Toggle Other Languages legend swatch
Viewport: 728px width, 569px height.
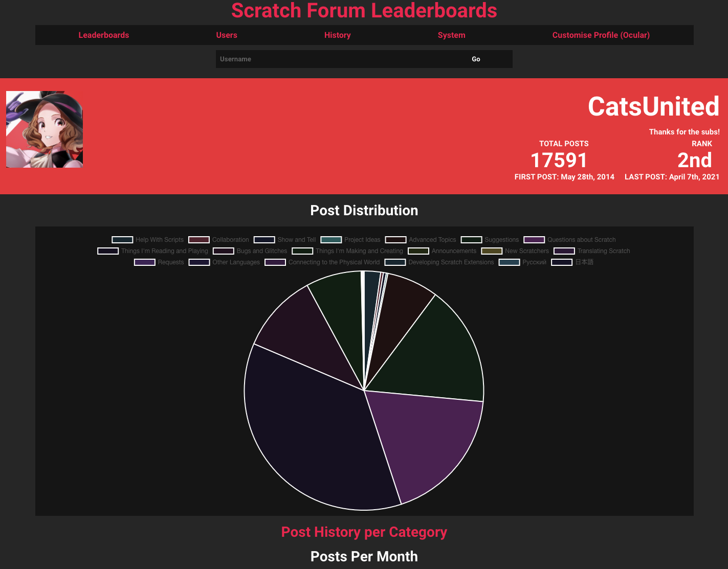200,262
